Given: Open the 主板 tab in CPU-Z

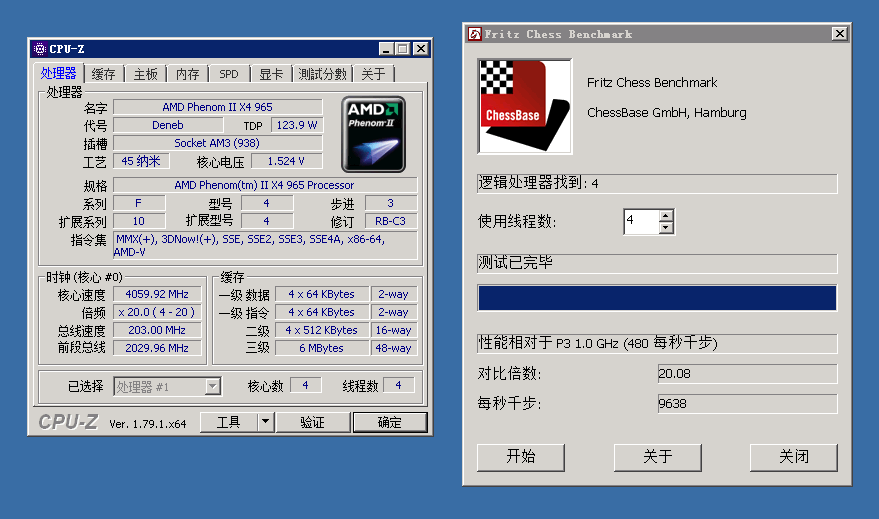Looking at the screenshot, I should [145, 74].
